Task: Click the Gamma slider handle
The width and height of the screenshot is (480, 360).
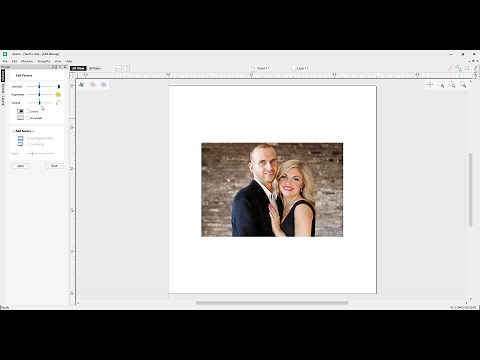Action: (39, 103)
